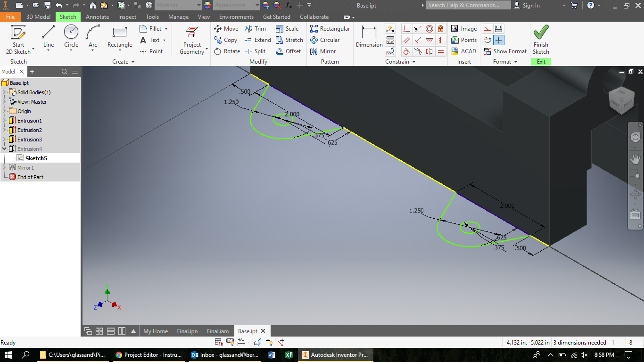Click Stretch button

[x=289, y=40]
